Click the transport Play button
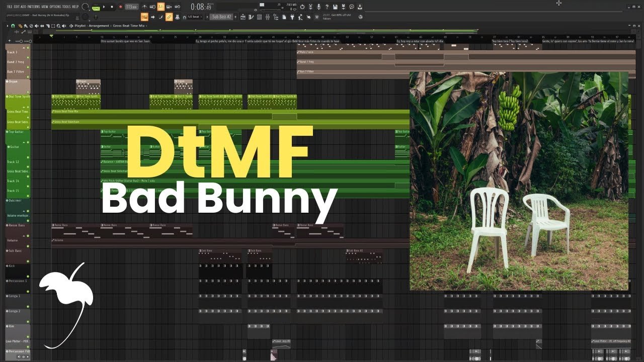644x362 pixels. 104,7
